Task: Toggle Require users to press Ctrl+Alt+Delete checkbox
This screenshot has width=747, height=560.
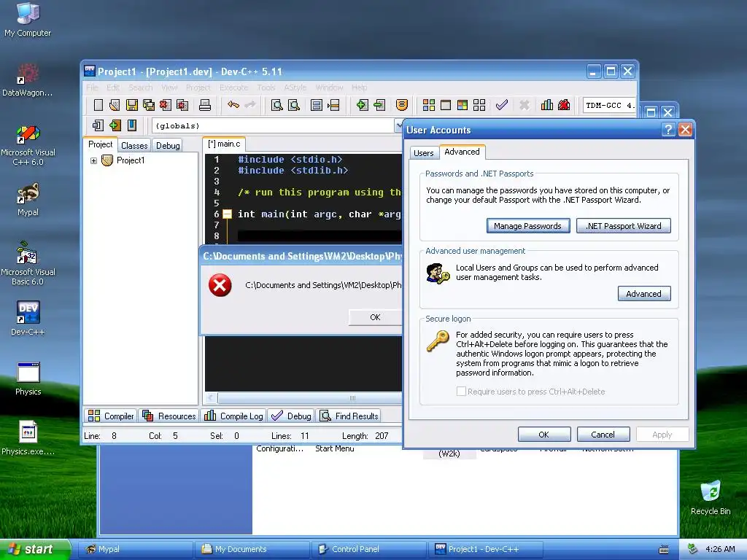Action: tap(461, 392)
